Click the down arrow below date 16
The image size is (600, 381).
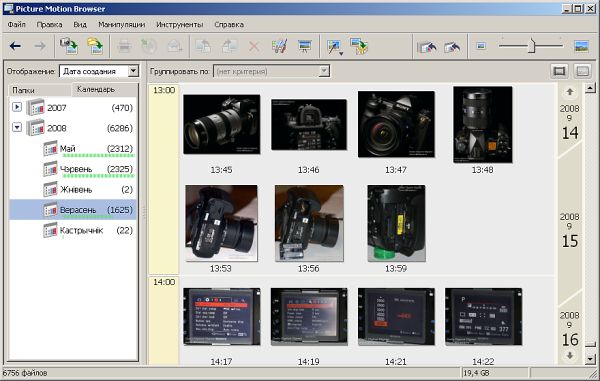pyautogui.click(x=570, y=355)
